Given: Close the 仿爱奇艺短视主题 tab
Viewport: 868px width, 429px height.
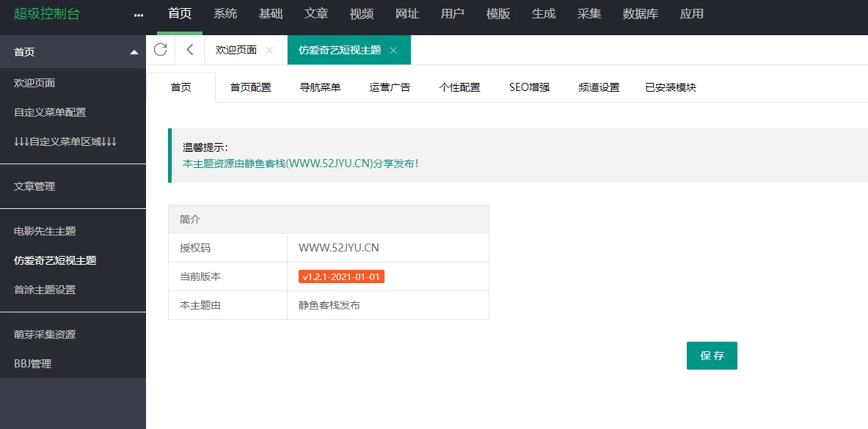Looking at the screenshot, I should tap(393, 51).
